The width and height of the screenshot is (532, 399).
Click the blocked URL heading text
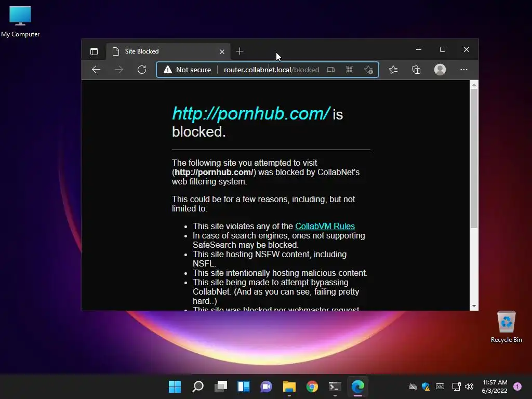coord(251,113)
